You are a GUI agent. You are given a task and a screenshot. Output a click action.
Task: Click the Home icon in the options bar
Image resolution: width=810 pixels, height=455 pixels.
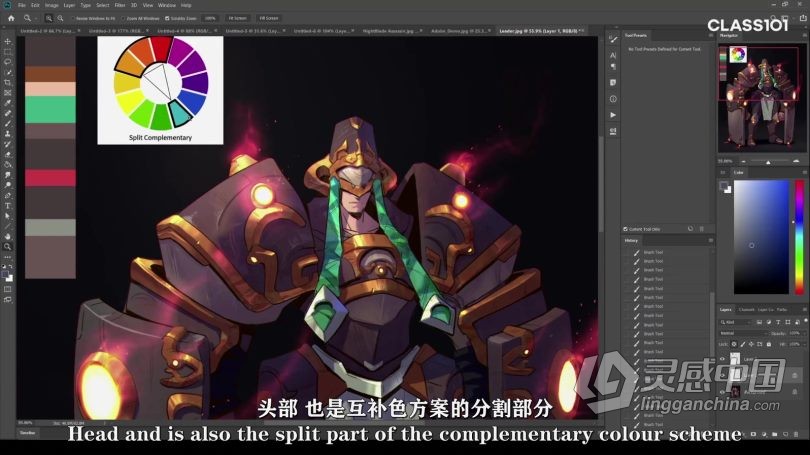(11, 18)
